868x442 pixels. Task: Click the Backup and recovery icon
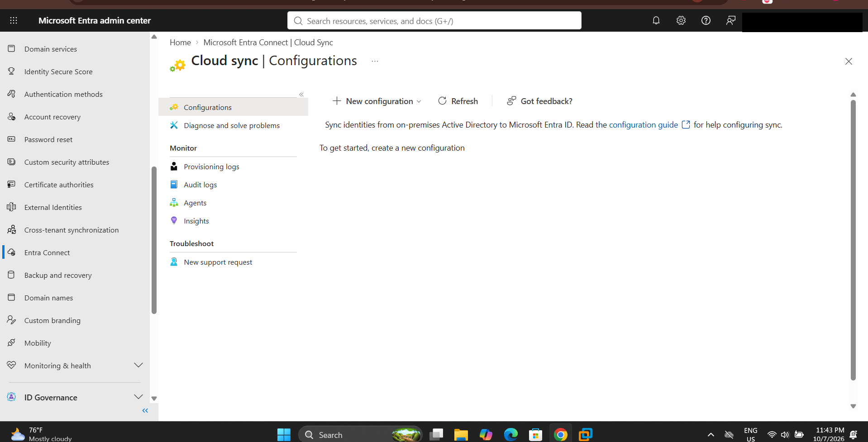click(12, 275)
